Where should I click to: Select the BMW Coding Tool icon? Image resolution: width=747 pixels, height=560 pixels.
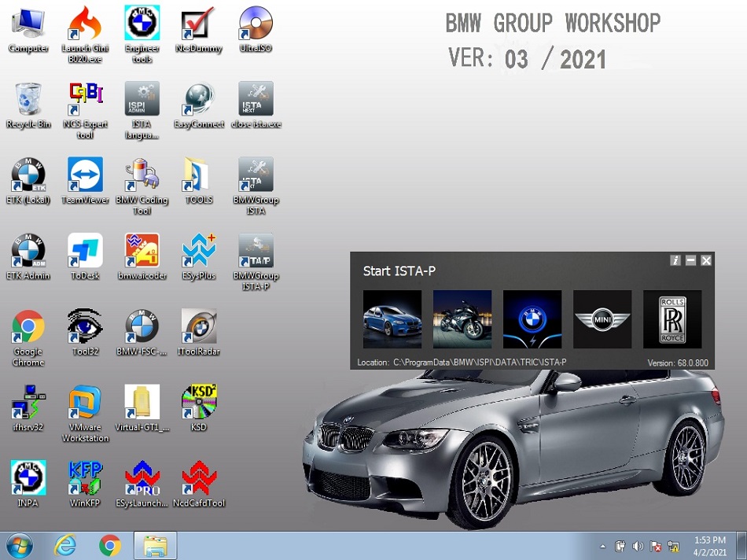tap(142, 186)
